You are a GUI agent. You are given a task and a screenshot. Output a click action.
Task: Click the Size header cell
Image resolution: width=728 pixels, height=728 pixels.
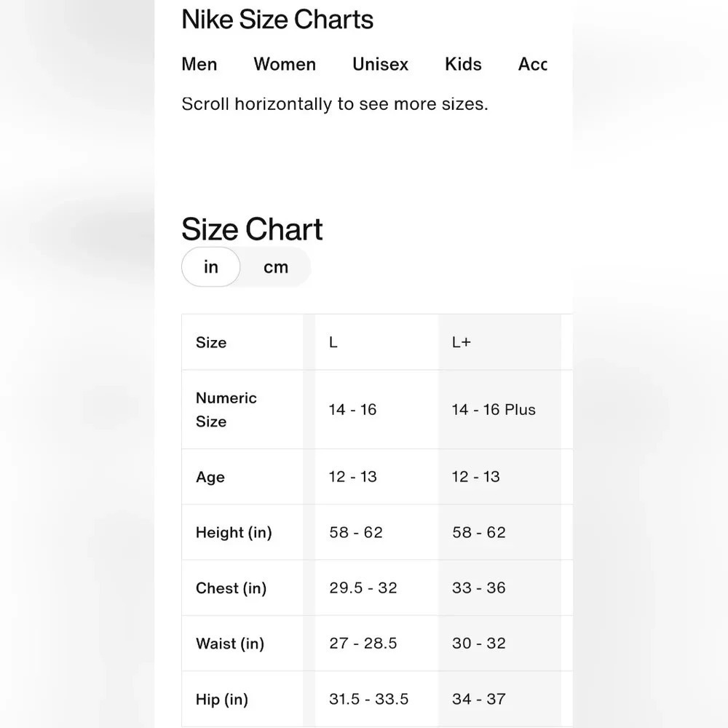coord(242,342)
